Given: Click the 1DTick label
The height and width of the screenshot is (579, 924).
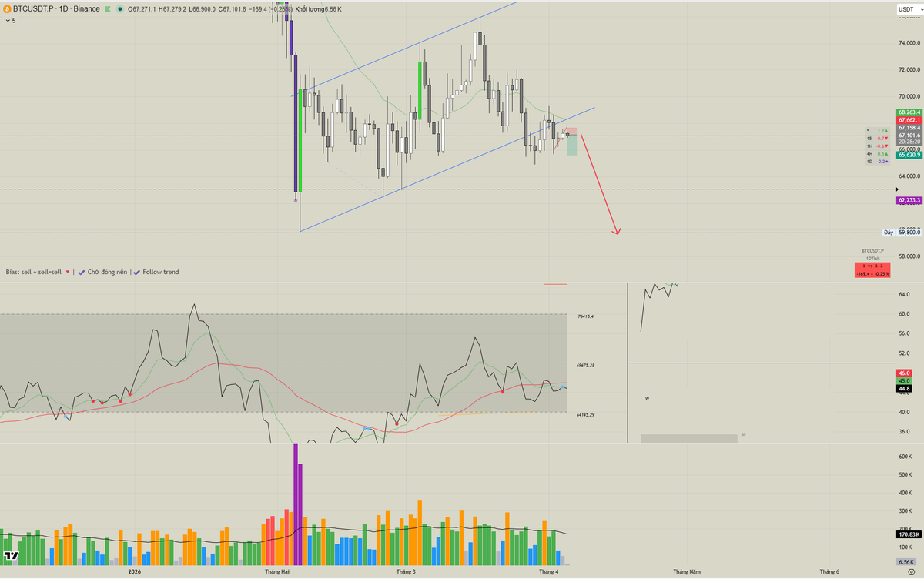Looking at the screenshot, I should [873, 258].
